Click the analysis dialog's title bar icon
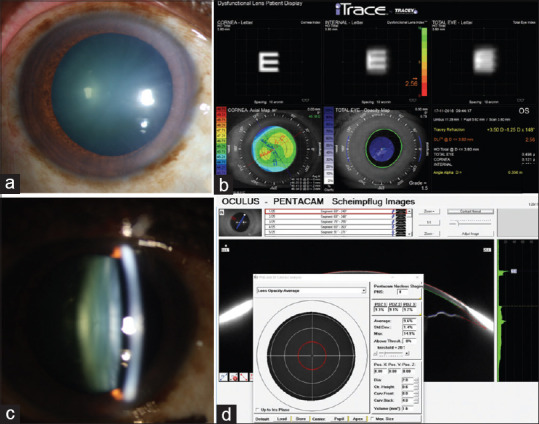The height and width of the screenshot is (424, 539). pyautogui.click(x=256, y=277)
